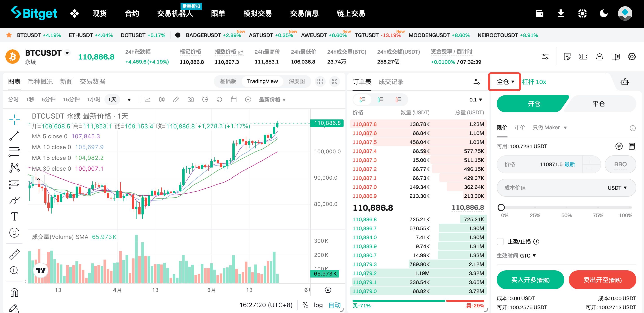Select the text annotation tool on chart
This screenshot has height=313, width=644.
click(x=14, y=216)
